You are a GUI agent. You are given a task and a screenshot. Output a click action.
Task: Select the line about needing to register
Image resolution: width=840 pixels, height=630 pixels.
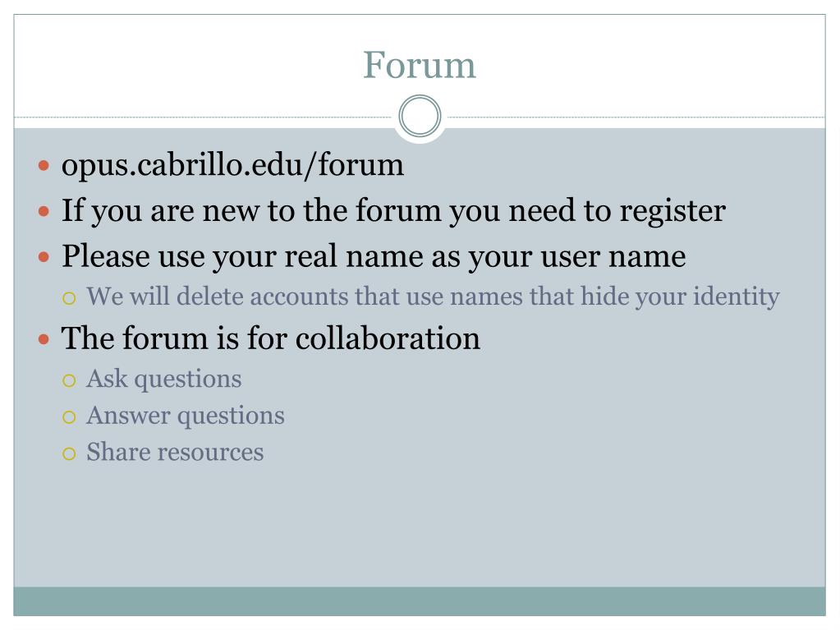(x=394, y=211)
